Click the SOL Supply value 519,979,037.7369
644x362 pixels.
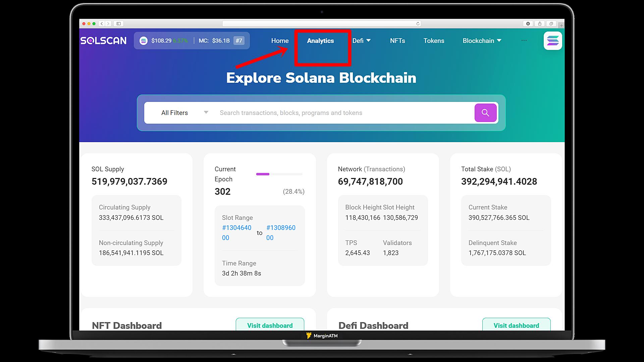(129, 181)
